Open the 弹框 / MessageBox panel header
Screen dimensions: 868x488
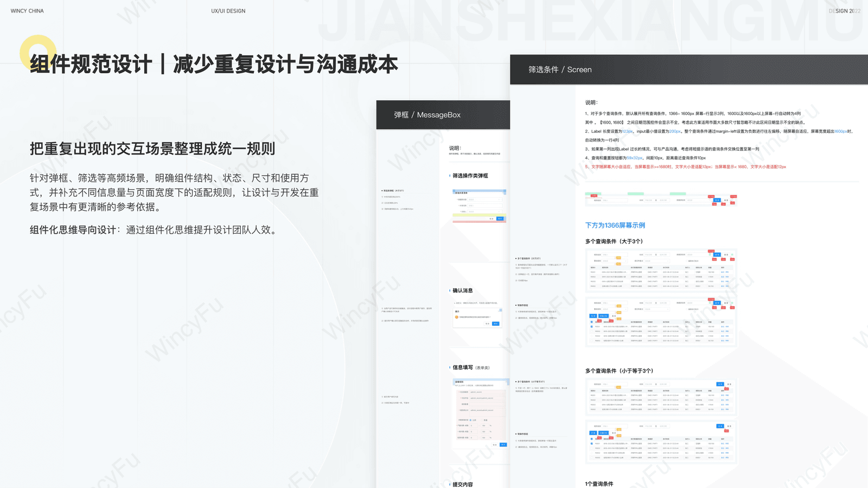click(x=443, y=115)
